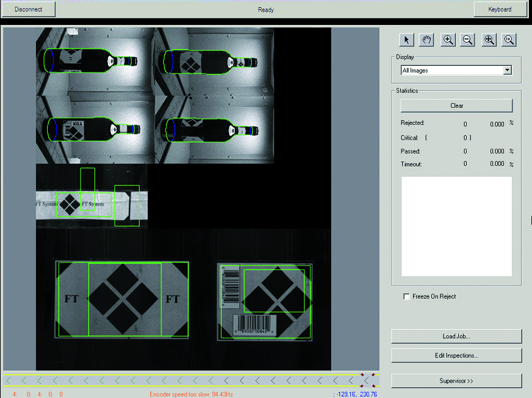Click the zoom out magnifier icon
Image resolution: width=532 pixels, height=398 pixels.
click(468, 40)
